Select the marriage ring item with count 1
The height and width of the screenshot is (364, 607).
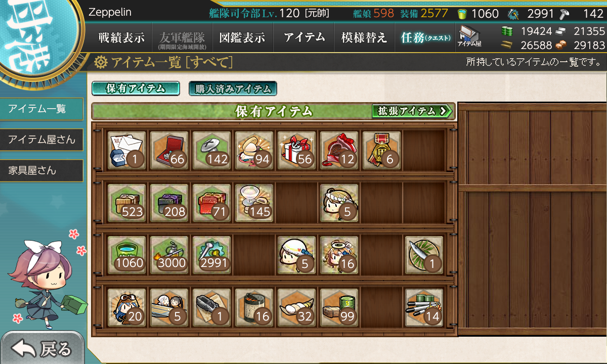[127, 150]
